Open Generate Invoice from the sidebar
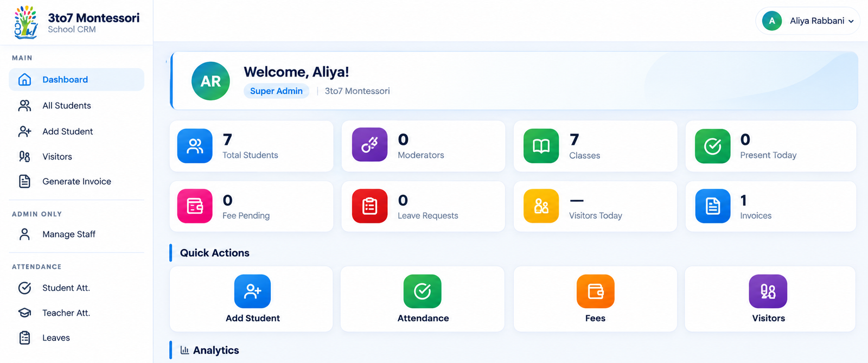 coord(76,181)
